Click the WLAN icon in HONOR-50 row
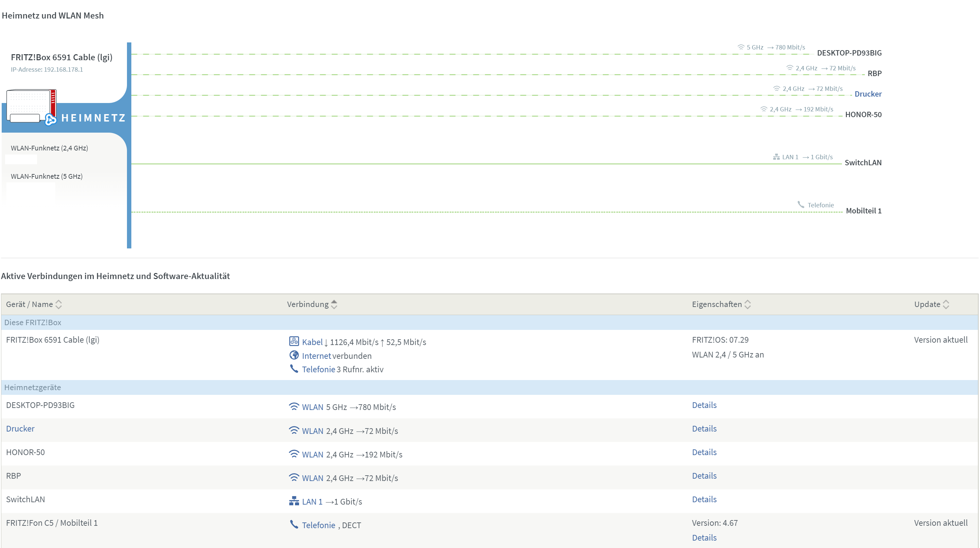This screenshot has width=980, height=548. point(294,454)
